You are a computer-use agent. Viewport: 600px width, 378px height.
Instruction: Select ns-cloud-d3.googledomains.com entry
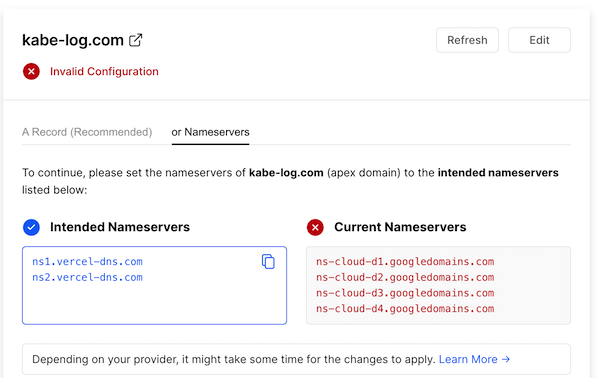(405, 293)
